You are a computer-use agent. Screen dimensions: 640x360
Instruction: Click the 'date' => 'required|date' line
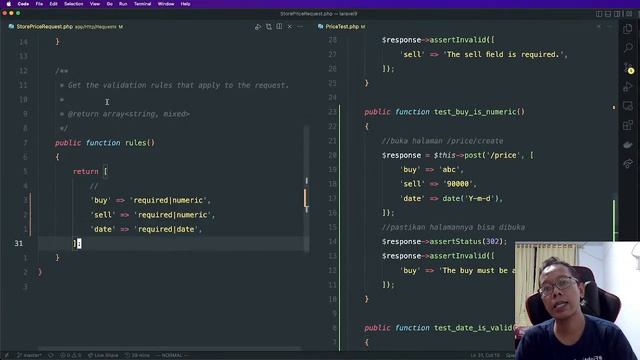coord(146,229)
